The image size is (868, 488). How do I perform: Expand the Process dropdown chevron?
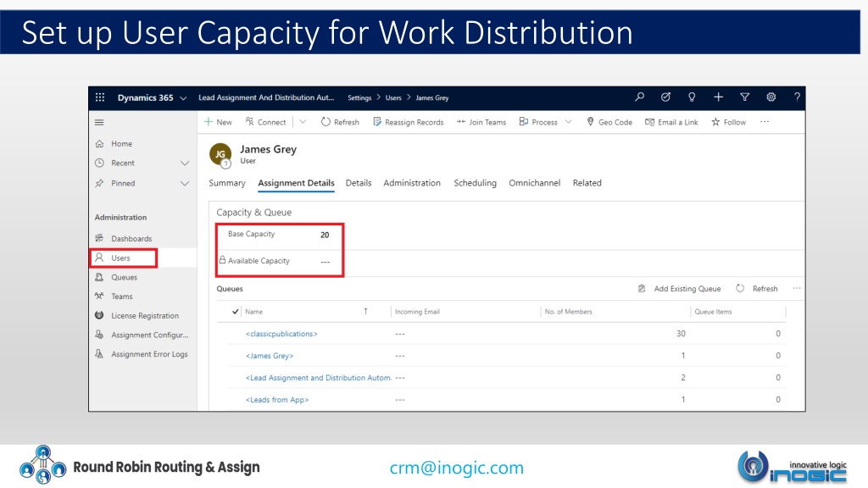[568, 122]
